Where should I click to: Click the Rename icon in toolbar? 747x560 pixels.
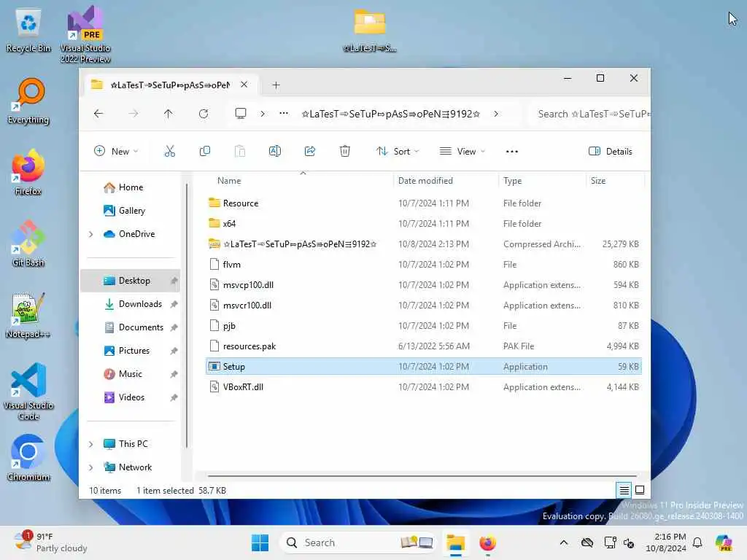(x=275, y=152)
